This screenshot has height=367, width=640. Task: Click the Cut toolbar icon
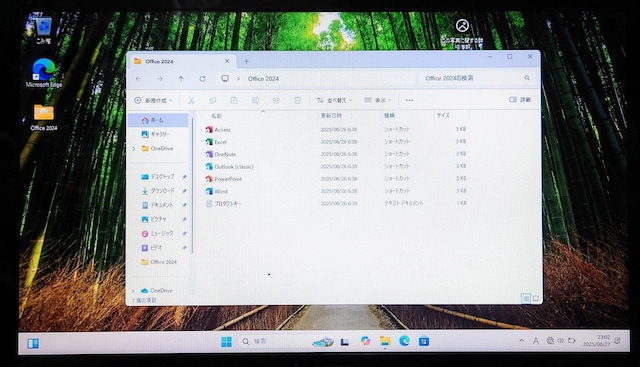(191, 100)
